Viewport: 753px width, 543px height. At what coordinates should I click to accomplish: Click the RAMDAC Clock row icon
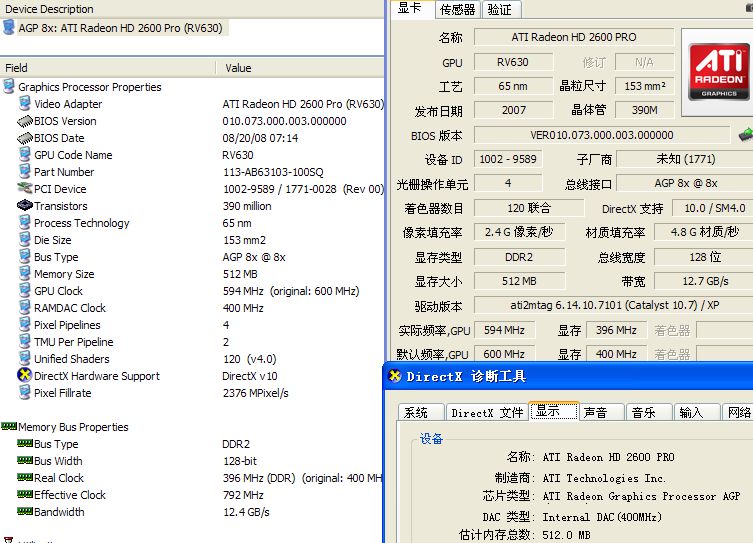click(x=24, y=307)
